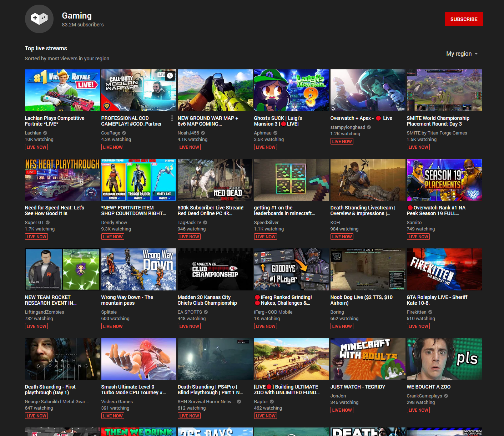Open the Fortnite #1 Victory Royale thumbnail
The image size is (504, 436).
[x=62, y=90]
